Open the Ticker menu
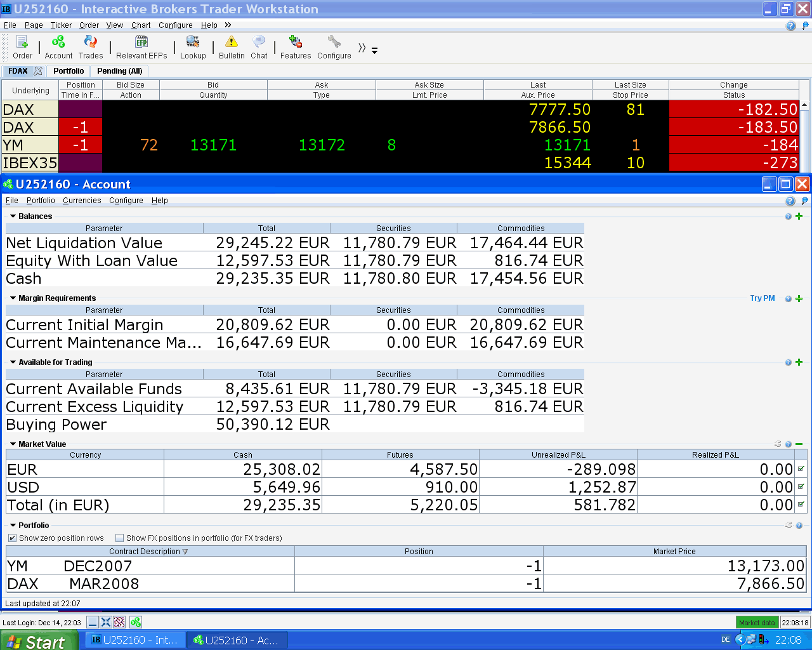Screen dimensions: 812x650 [61, 25]
